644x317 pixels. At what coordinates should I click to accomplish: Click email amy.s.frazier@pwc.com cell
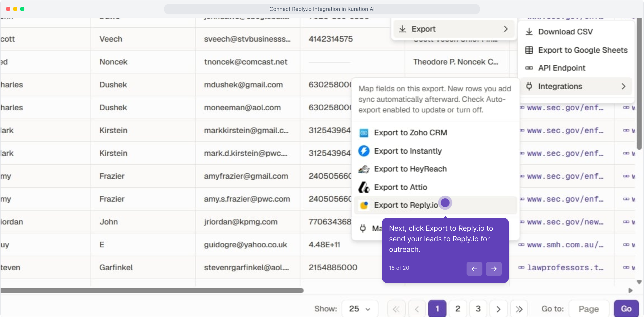point(248,199)
